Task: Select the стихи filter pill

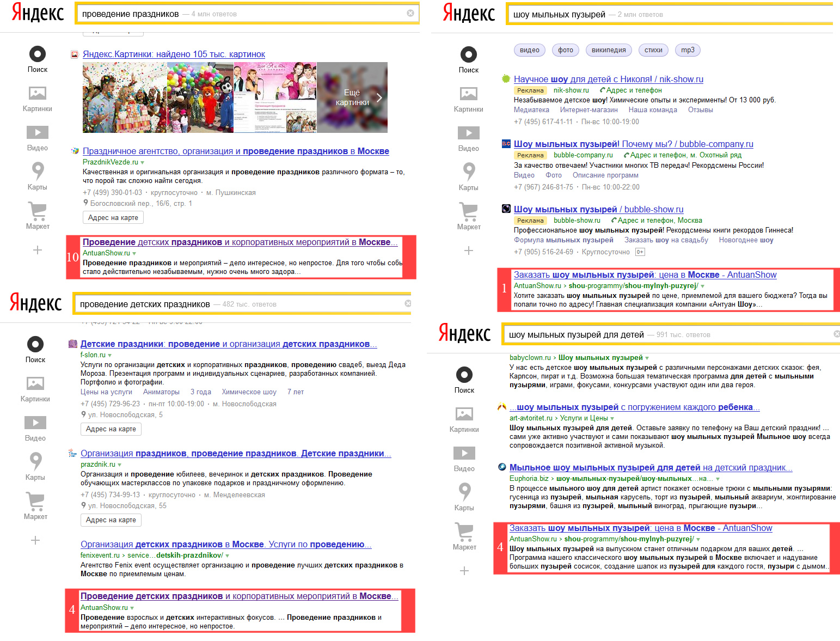Action: coord(653,50)
